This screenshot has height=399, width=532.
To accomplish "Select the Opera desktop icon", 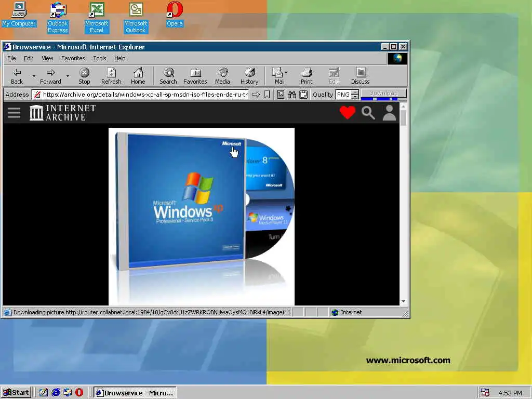I will (x=175, y=14).
